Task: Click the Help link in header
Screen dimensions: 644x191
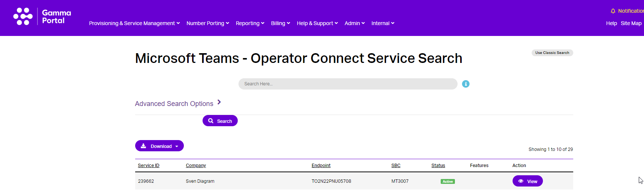Action: click(611, 23)
